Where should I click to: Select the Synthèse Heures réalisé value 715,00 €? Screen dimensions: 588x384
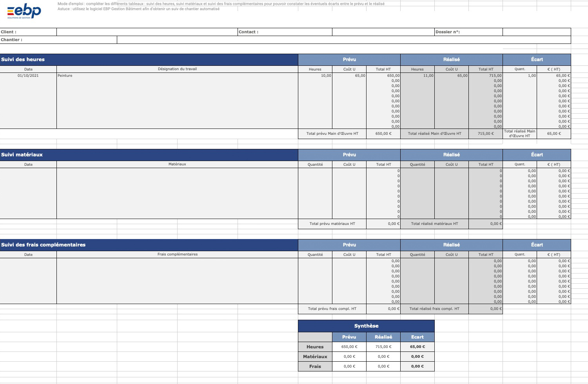(x=383, y=347)
